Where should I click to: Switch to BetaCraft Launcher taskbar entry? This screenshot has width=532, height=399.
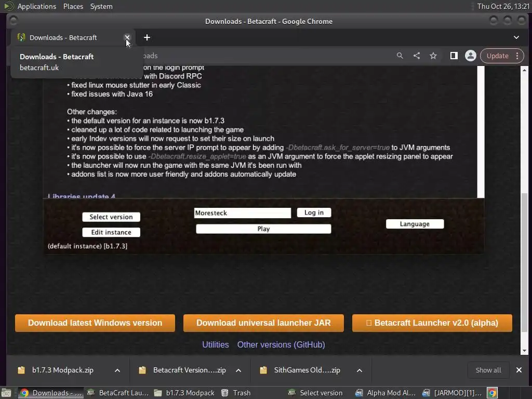[118, 393]
